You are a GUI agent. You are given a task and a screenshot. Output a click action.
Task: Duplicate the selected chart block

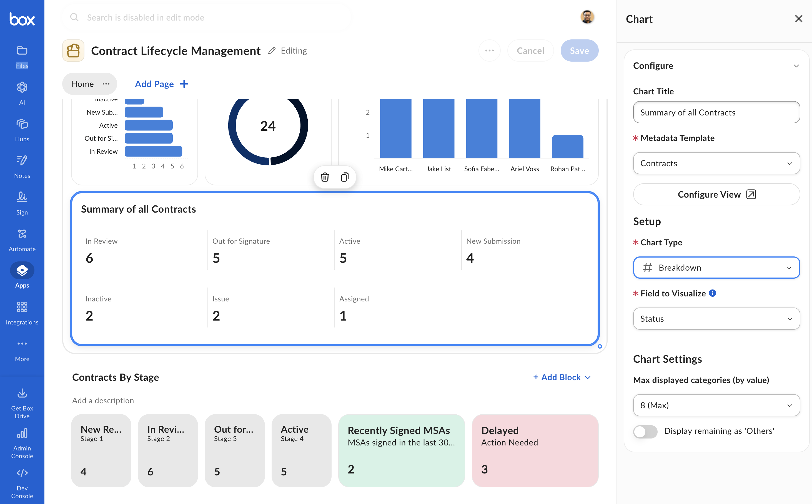(345, 177)
